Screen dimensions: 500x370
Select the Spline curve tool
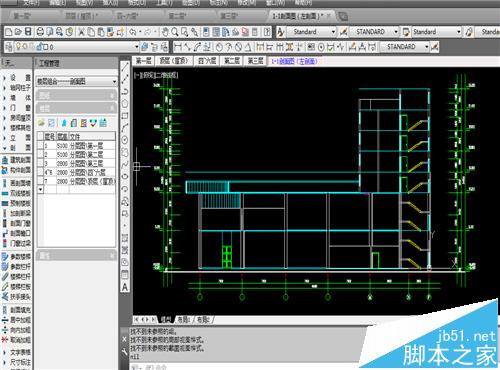coord(125,165)
